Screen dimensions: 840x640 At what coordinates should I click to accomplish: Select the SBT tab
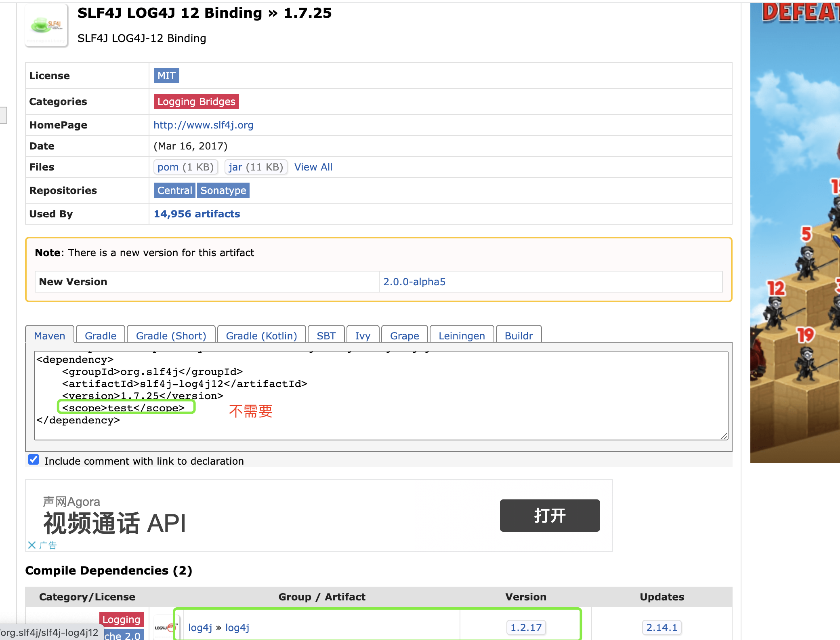pyautogui.click(x=326, y=335)
